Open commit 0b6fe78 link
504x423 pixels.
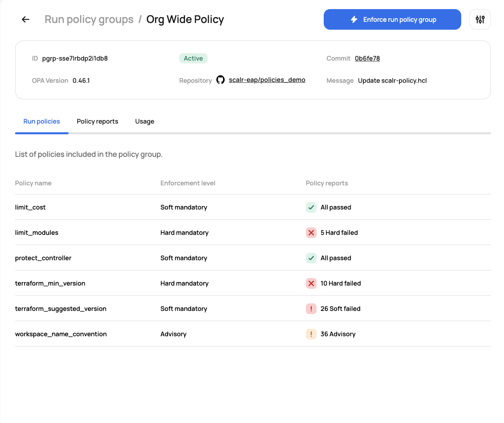[x=367, y=58]
